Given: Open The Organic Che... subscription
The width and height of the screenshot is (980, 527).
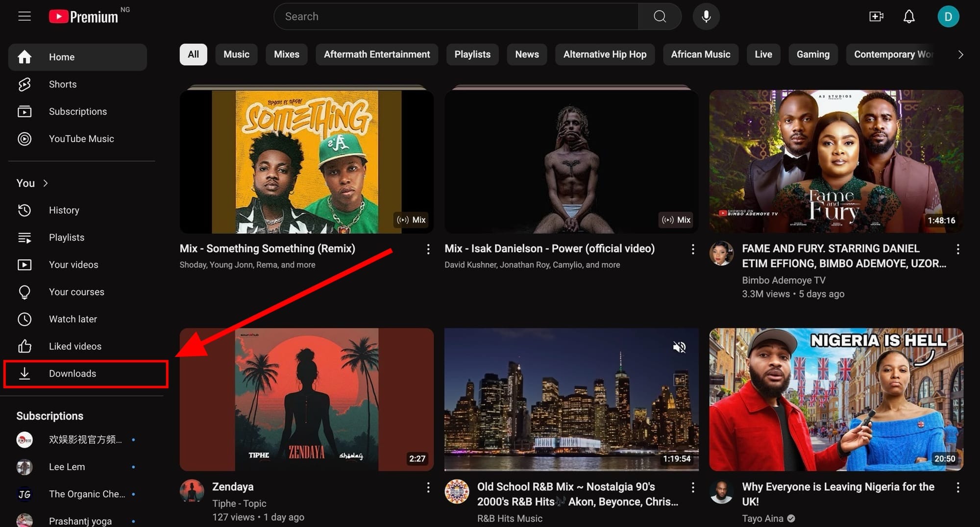Looking at the screenshot, I should pos(77,494).
